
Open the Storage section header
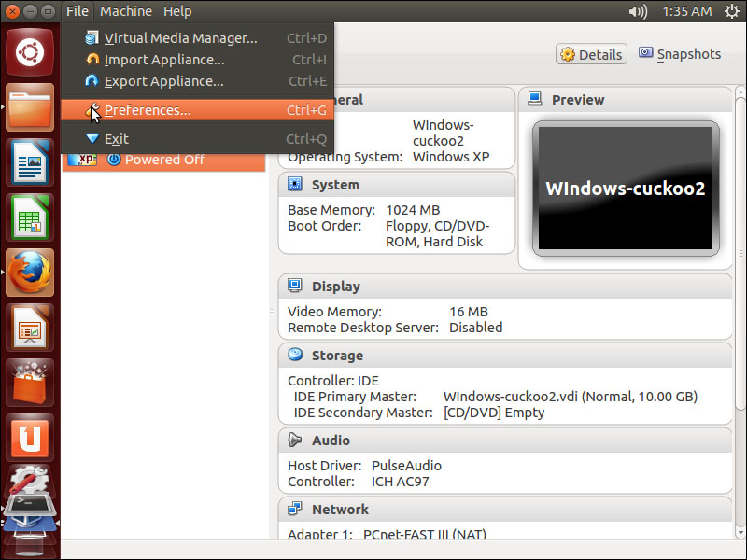505,356
